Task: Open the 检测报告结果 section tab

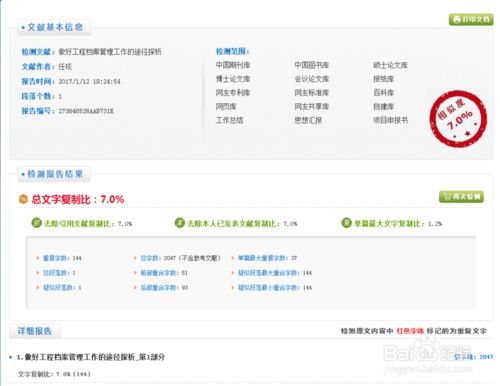Action: click(54, 174)
